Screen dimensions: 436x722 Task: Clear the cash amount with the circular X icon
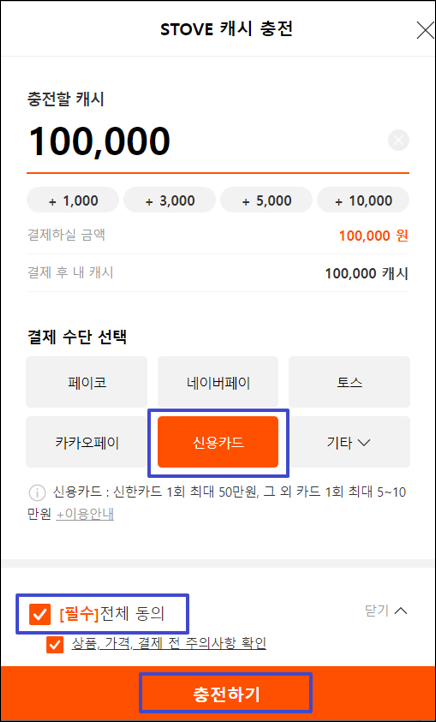398,140
